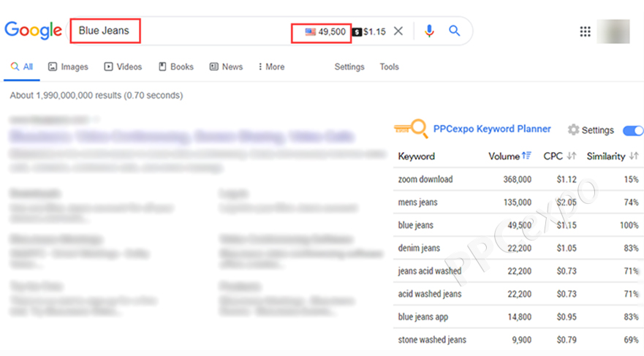Click the blue magnifier search icon

tap(455, 31)
